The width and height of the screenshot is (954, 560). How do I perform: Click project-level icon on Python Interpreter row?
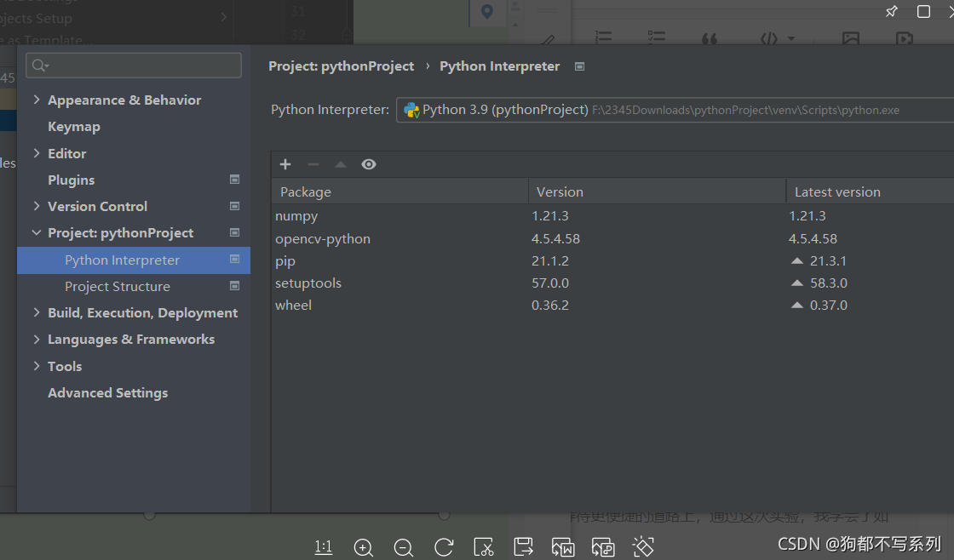coord(234,259)
